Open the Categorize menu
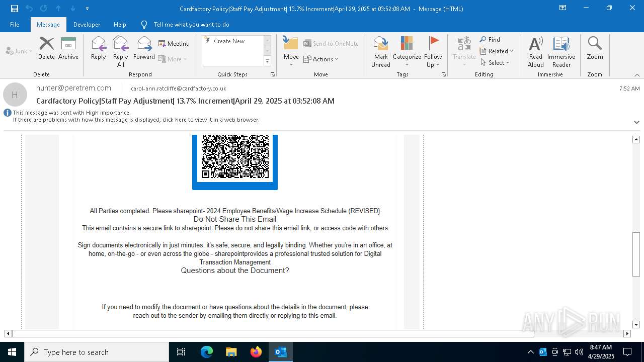The width and height of the screenshot is (644, 362). (x=407, y=51)
